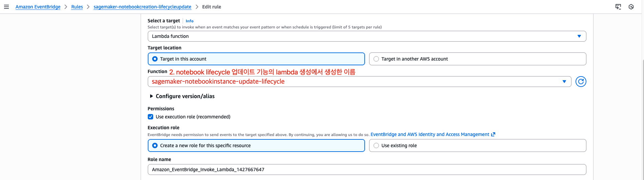This screenshot has height=180, width=644.
Task: Select Target in this account radio
Action: (155, 59)
